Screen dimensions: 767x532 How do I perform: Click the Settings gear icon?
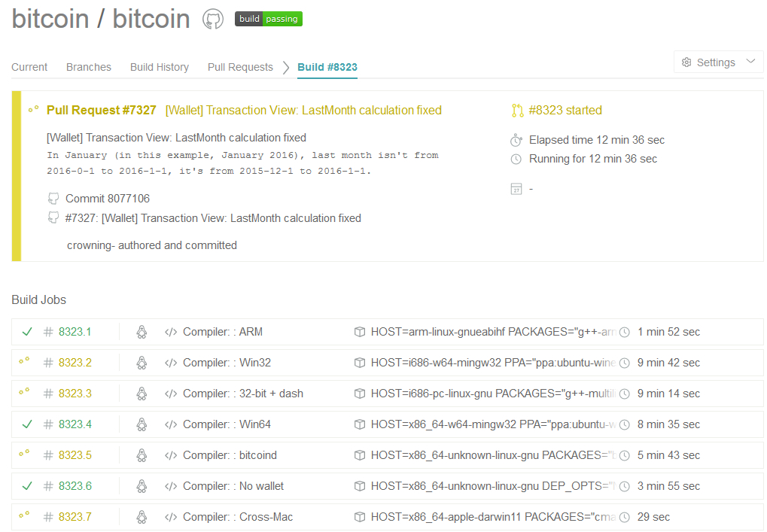tap(686, 62)
